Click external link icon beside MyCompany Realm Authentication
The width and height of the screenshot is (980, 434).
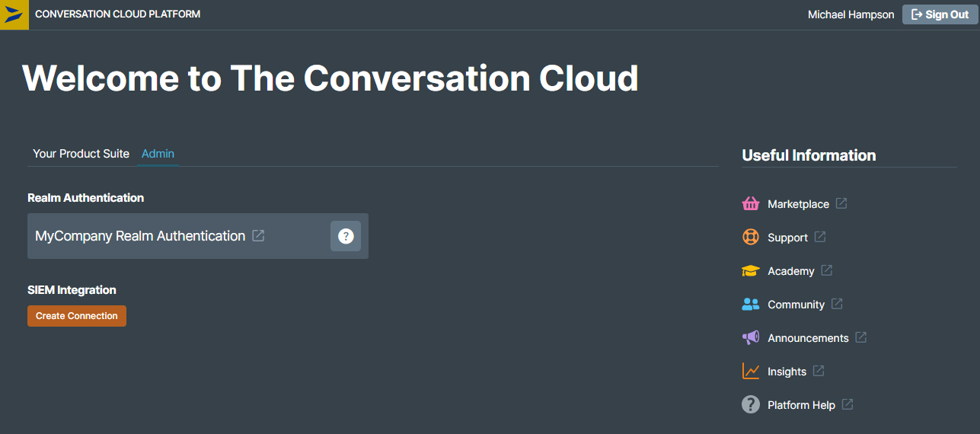coord(259,236)
